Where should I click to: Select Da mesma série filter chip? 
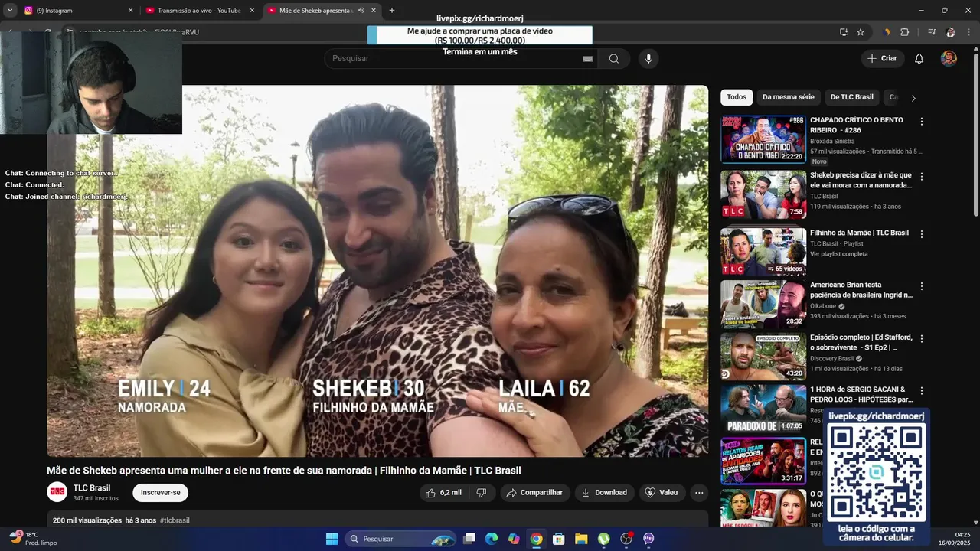(788, 97)
